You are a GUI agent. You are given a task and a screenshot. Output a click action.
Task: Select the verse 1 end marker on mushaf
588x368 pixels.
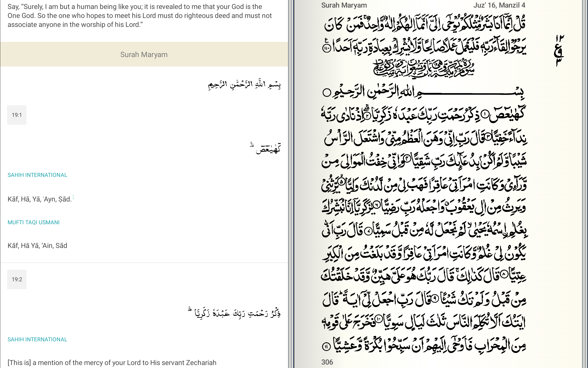click(485, 114)
